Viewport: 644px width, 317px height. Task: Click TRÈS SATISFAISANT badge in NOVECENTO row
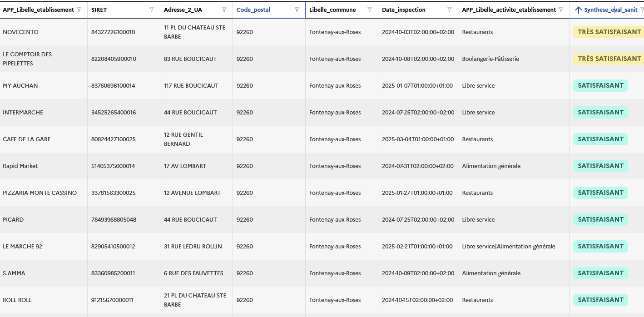609,32
